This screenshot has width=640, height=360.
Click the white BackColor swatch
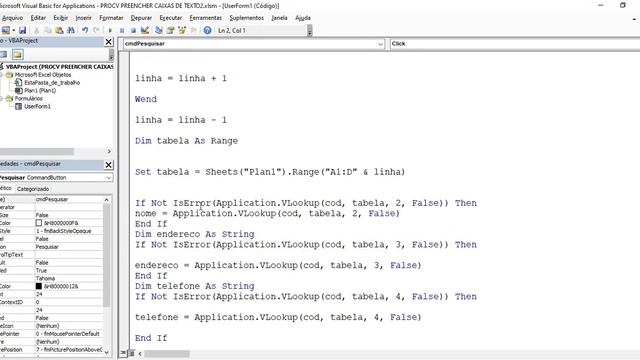point(39,223)
